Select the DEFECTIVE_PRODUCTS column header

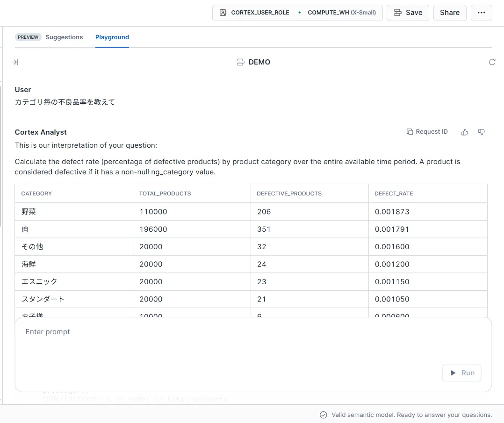289,194
